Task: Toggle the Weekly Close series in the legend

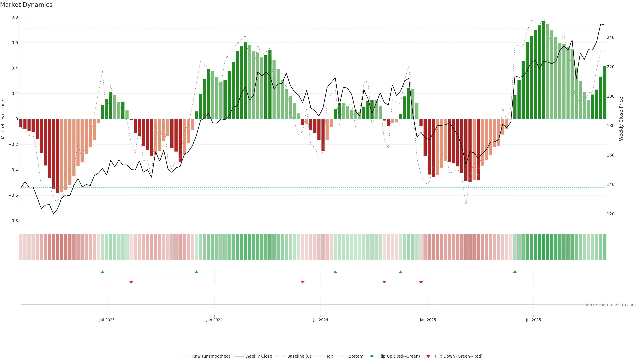Action: tap(258, 356)
